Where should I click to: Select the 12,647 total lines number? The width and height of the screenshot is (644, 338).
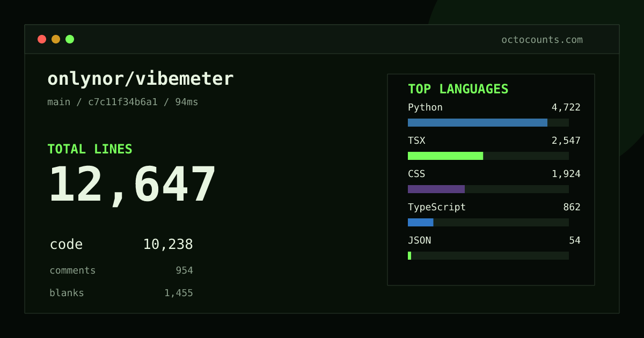pyautogui.click(x=132, y=185)
